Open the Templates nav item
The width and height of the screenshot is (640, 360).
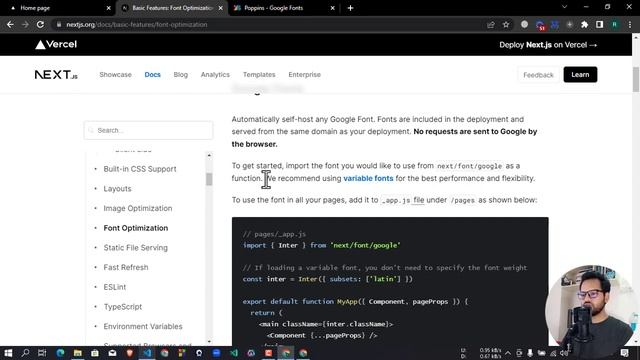(259, 75)
